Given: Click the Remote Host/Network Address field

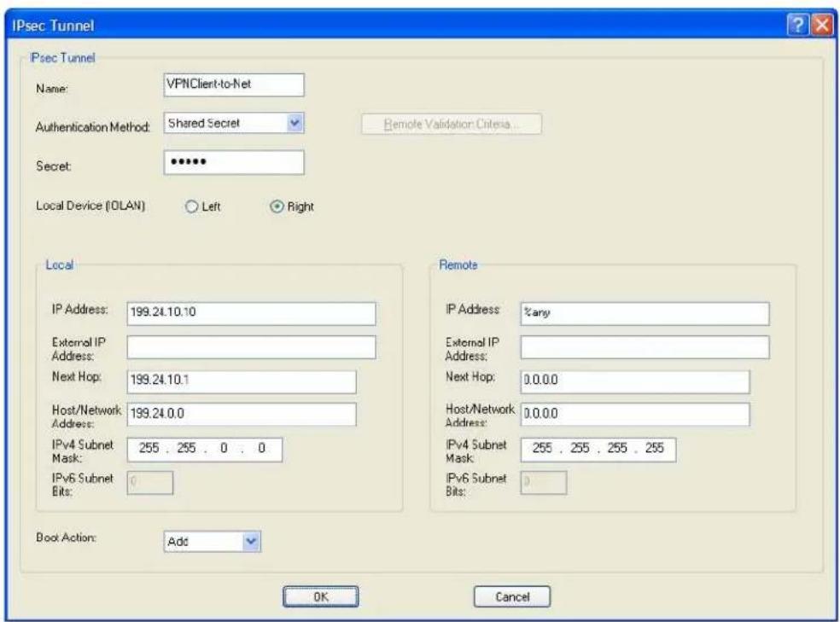Looking at the screenshot, I should pos(635,415).
